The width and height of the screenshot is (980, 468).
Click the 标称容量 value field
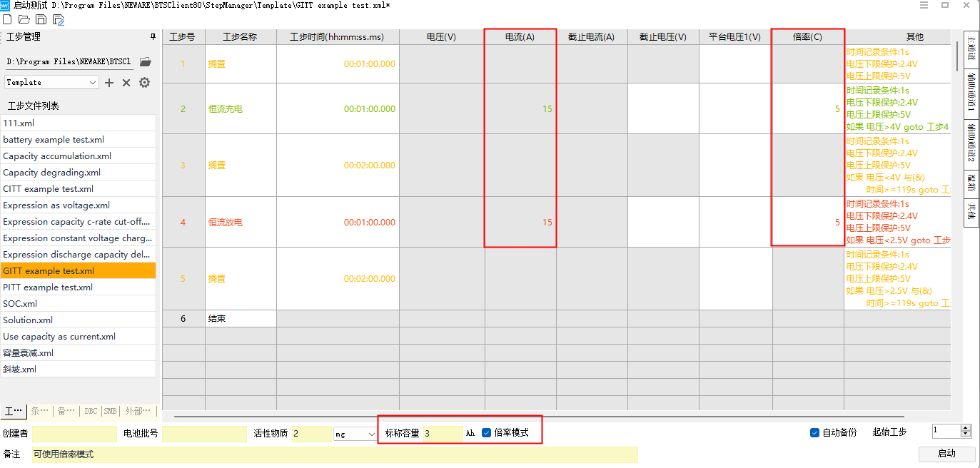pyautogui.click(x=443, y=433)
